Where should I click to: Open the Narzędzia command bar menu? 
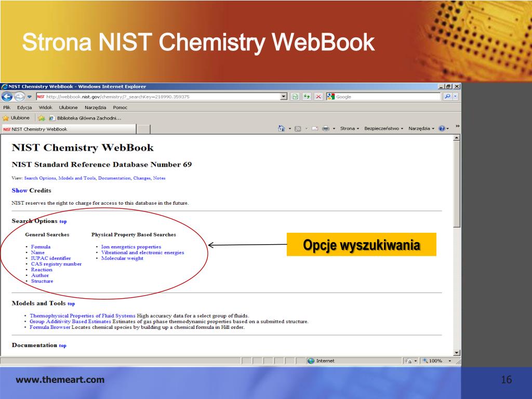[421, 129]
